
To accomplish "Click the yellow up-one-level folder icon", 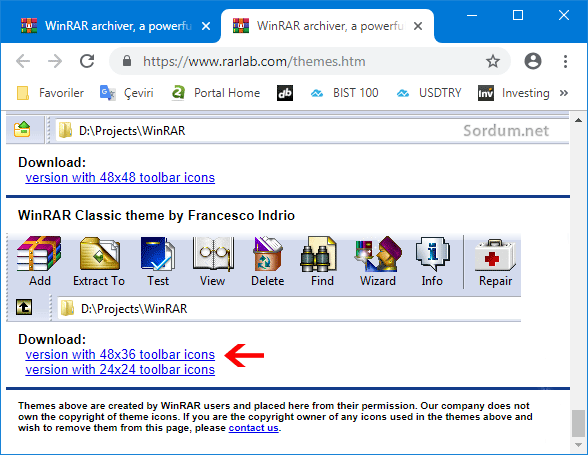I will [22, 129].
